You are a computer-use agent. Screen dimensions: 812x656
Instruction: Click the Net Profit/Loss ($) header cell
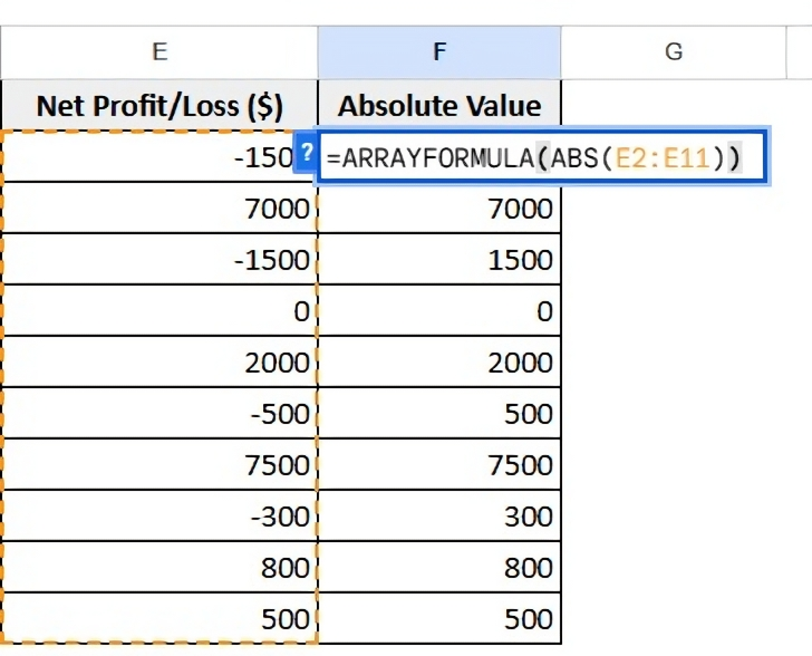[160, 106]
